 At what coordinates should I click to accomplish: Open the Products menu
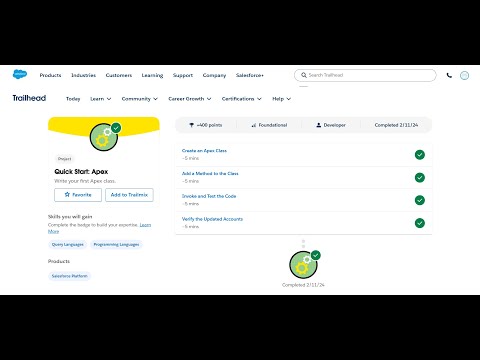[50, 75]
